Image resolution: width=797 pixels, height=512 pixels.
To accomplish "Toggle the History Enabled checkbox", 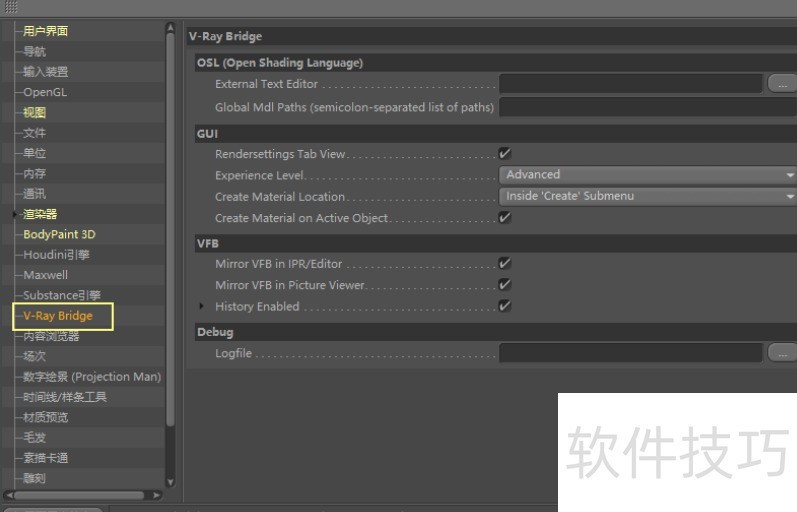I will pos(505,307).
